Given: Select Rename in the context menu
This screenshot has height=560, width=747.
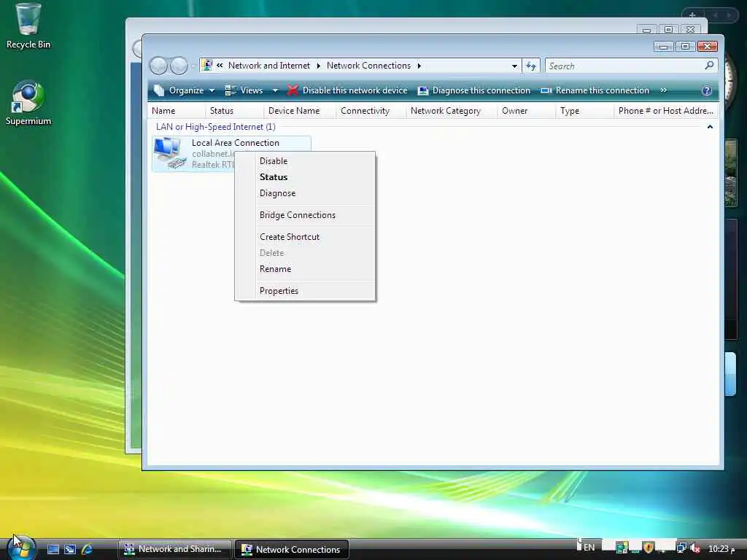Looking at the screenshot, I should pyautogui.click(x=305, y=269).
